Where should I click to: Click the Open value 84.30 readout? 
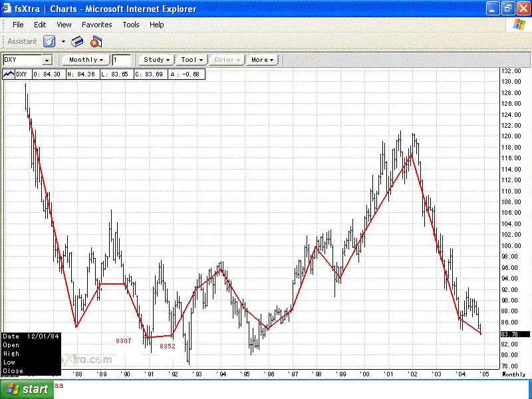(x=49, y=74)
